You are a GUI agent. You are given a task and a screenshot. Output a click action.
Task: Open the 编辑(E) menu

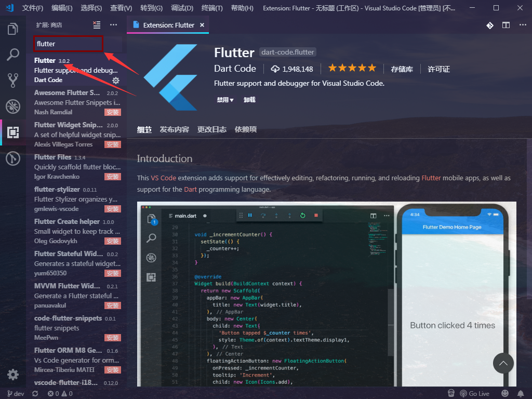click(62, 8)
